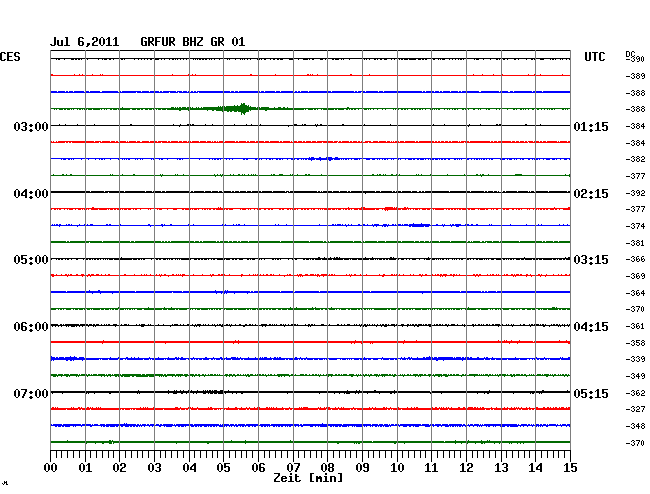Image resolution: width=650 pixels, height=494 pixels.
Task: Click the 03:15 UTC time label
Action: click(x=591, y=260)
